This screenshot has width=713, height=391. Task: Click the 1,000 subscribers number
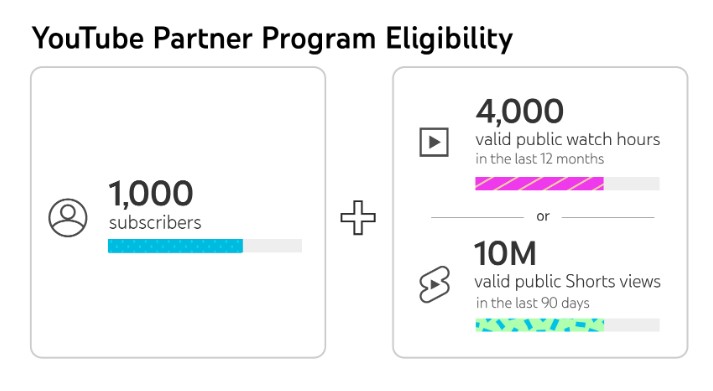pos(151,194)
